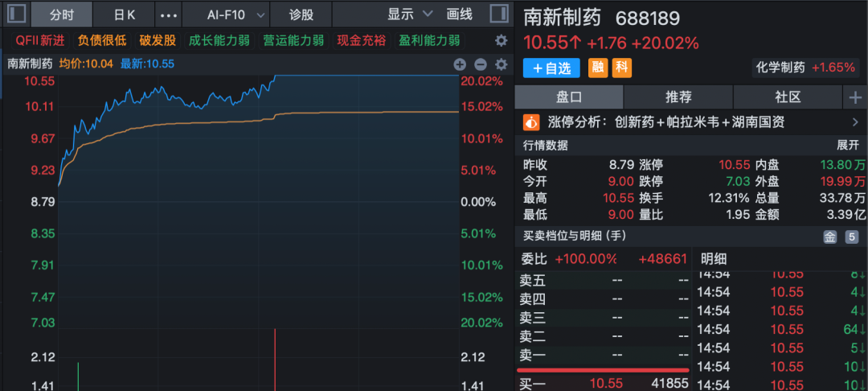The width and height of the screenshot is (868, 391).
Task: Click 跌停 price 7.03
Action: click(739, 181)
